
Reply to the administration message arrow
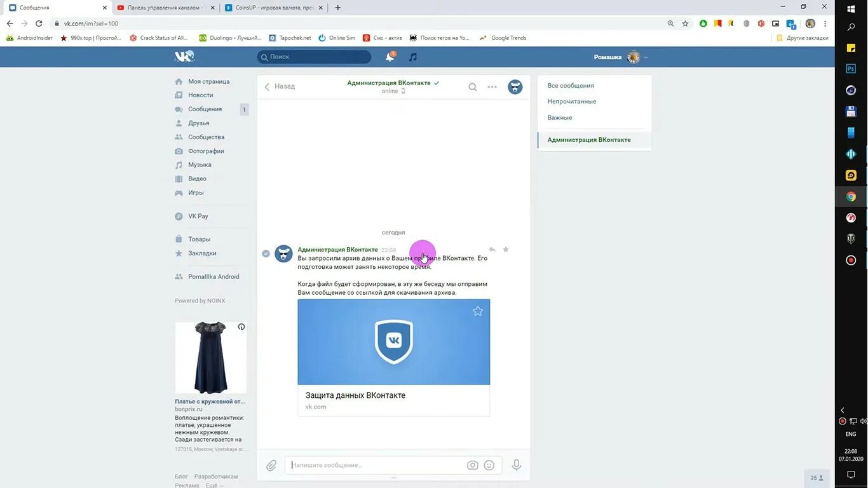492,250
